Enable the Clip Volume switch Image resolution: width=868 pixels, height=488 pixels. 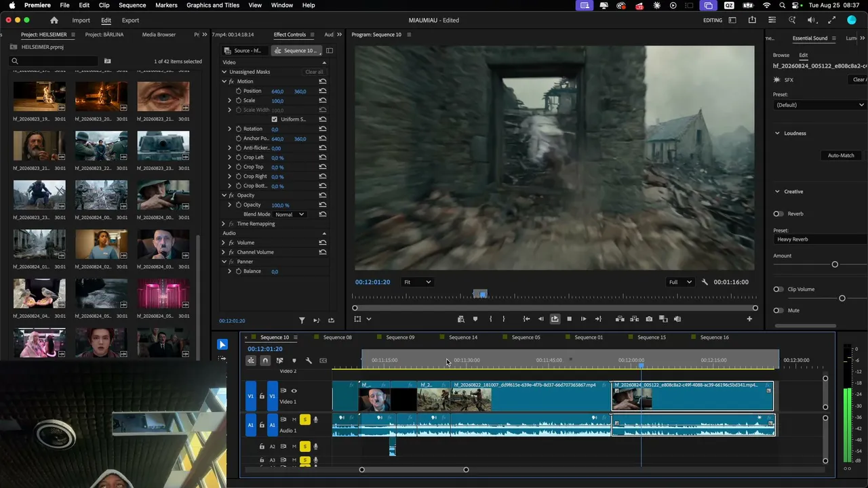[x=778, y=289]
